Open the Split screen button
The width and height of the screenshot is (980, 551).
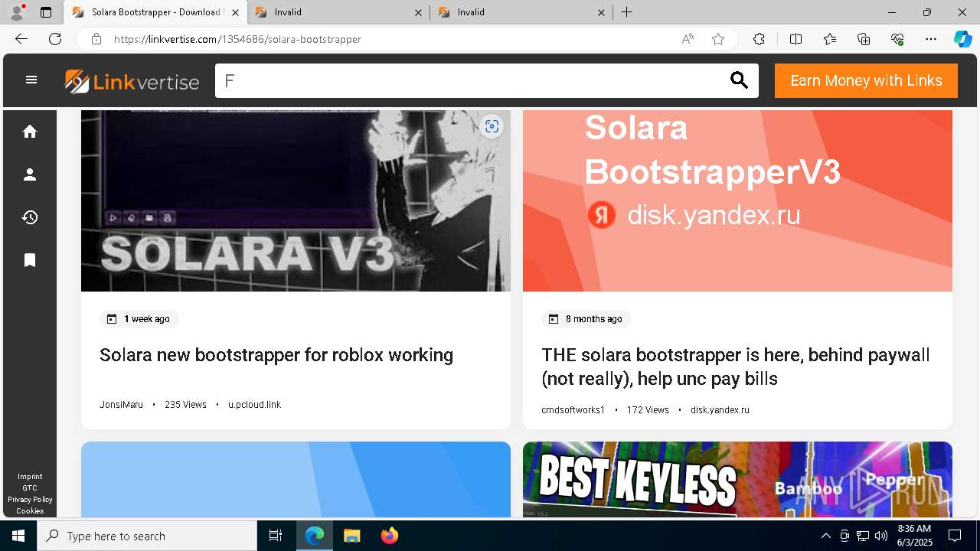[795, 39]
